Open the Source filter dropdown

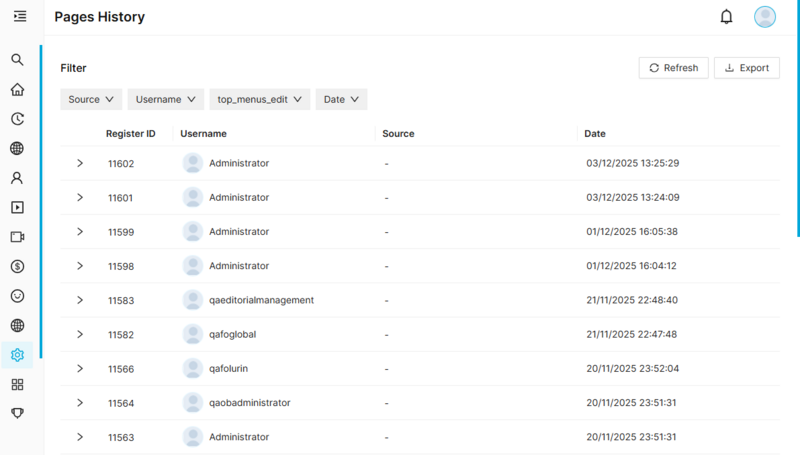(x=91, y=99)
